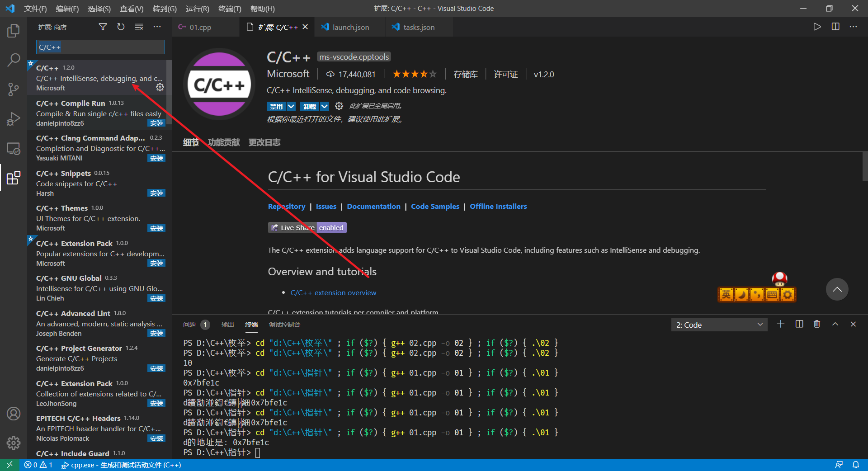The height and width of the screenshot is (471, 868).
Task: Install C/C++ Themes extension
Action: click(156, 228)
